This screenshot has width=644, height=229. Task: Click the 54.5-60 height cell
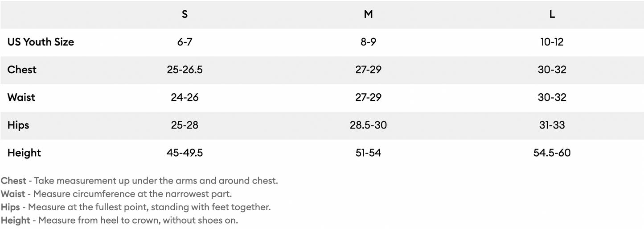click(552, 153)
